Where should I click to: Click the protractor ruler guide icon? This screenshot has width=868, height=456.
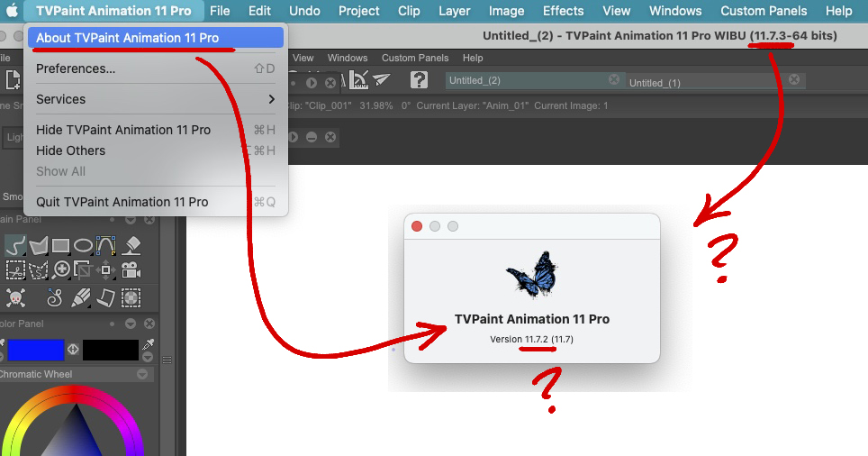358,80
